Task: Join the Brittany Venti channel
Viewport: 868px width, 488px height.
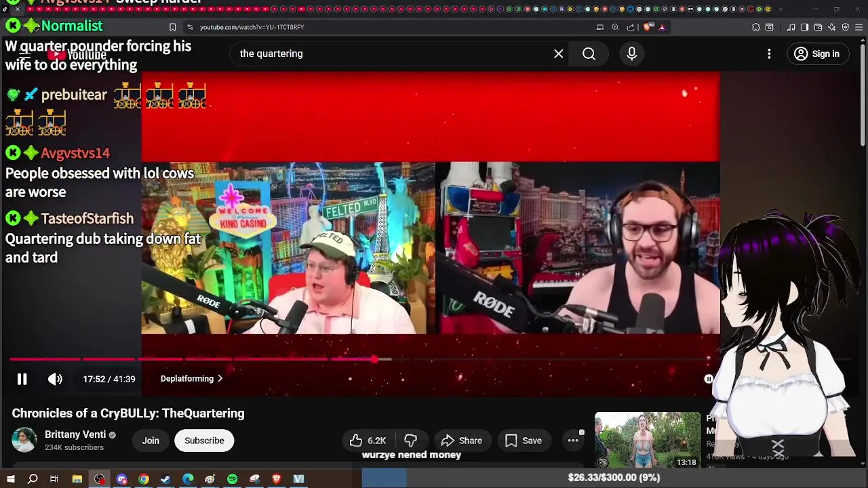Action: (x=151, y=441)
